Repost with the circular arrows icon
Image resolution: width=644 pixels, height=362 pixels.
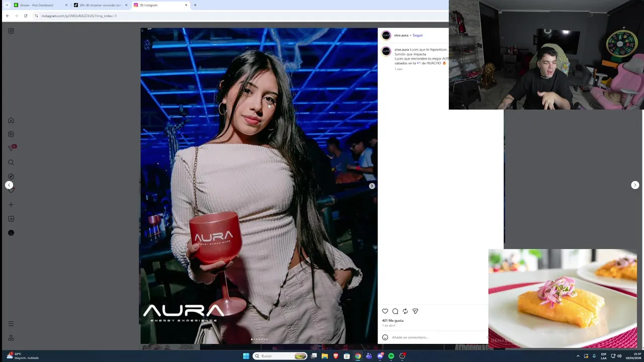(x=405, y=311)
